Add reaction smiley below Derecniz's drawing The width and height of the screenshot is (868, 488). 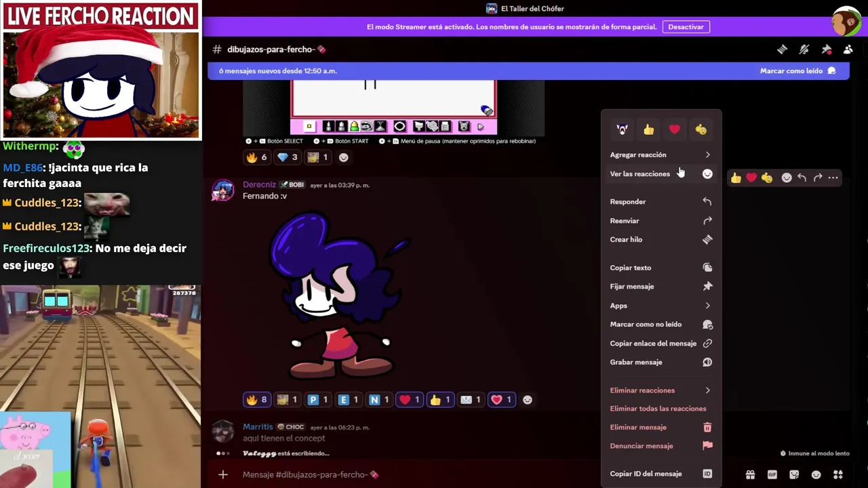click(x=528, y=400)
